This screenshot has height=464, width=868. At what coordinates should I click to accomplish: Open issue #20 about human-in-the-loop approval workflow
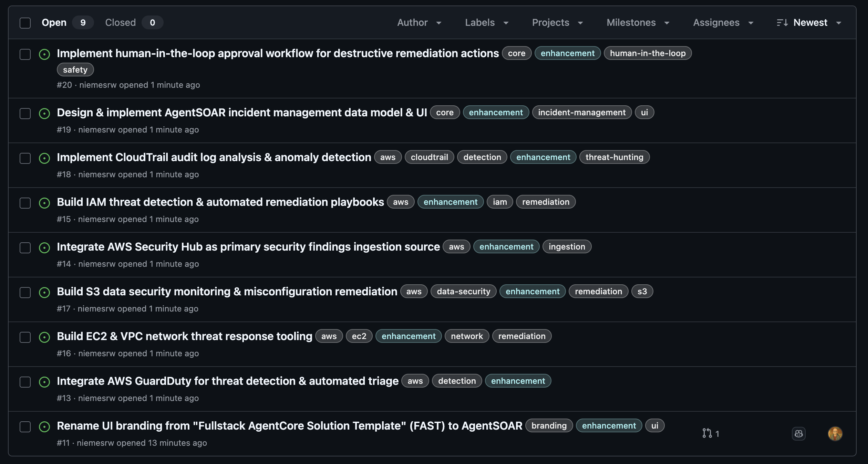pyautogui.click(x=278, y=53)
